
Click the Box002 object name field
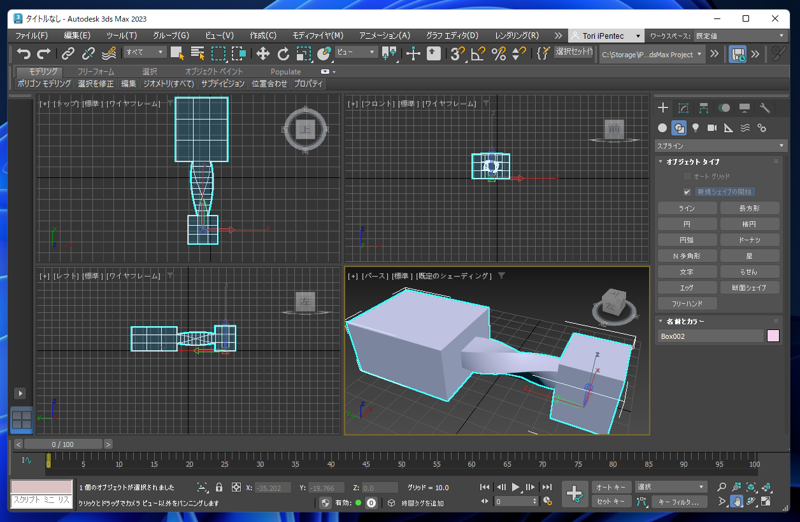[710, 336]
